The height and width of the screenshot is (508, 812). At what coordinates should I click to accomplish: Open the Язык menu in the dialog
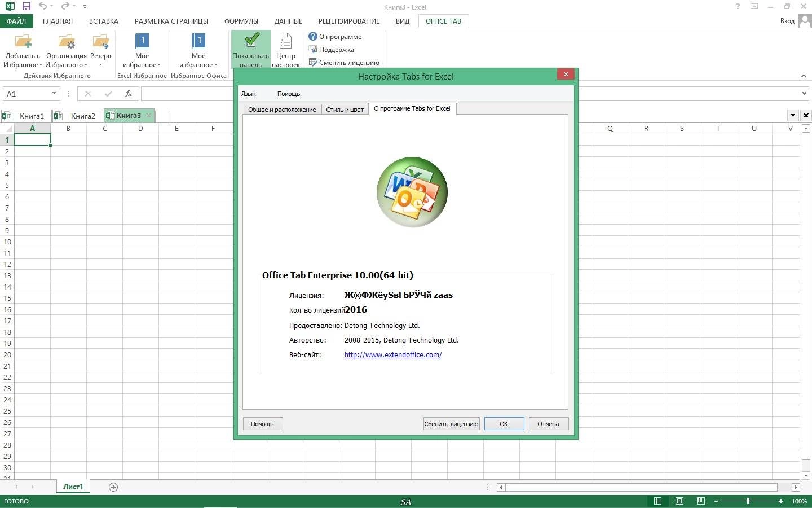pyautogui.click(x=248, y=94)
